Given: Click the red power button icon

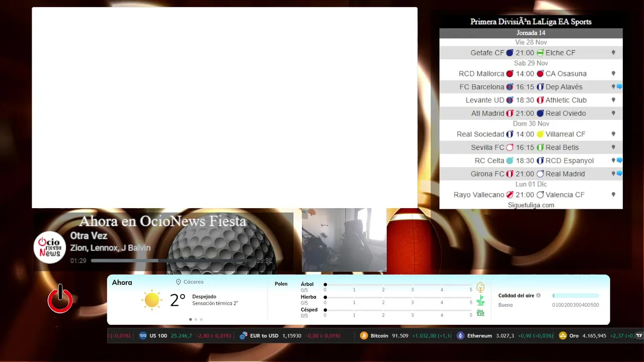Looking at the screenshot, I should [60, 300].
